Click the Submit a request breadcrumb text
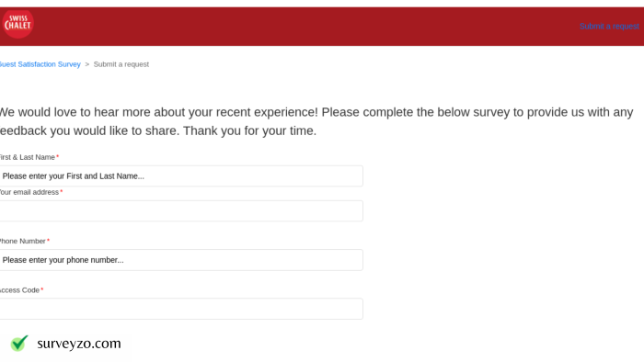This screenshot has height=362, width=644. [x=121, y=64]
